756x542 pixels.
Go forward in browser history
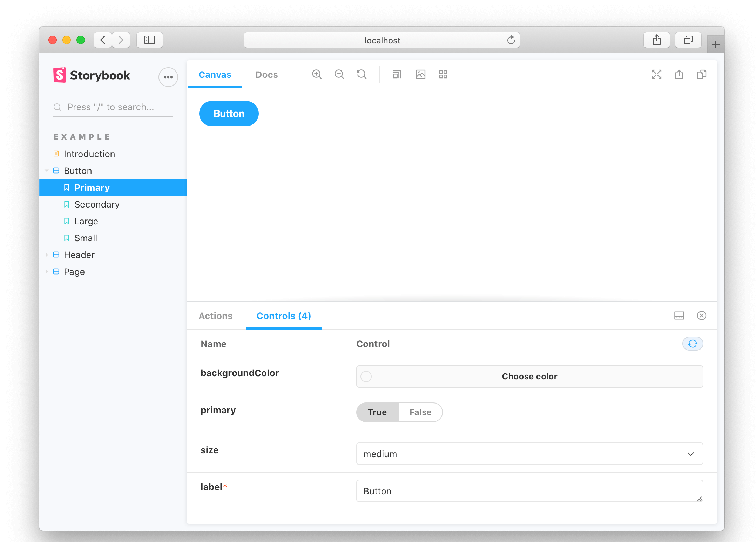point(121,40)
